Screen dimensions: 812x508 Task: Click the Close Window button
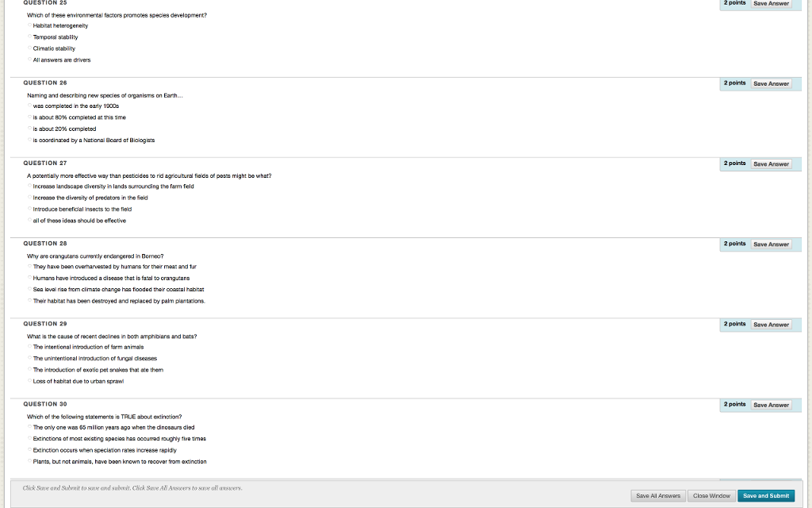tap(711, 496)
